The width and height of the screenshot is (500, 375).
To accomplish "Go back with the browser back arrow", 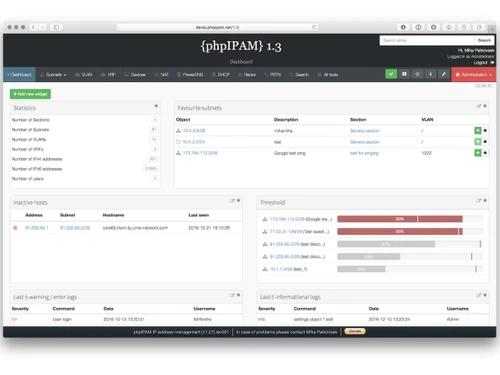I will [x=33, y=27].
